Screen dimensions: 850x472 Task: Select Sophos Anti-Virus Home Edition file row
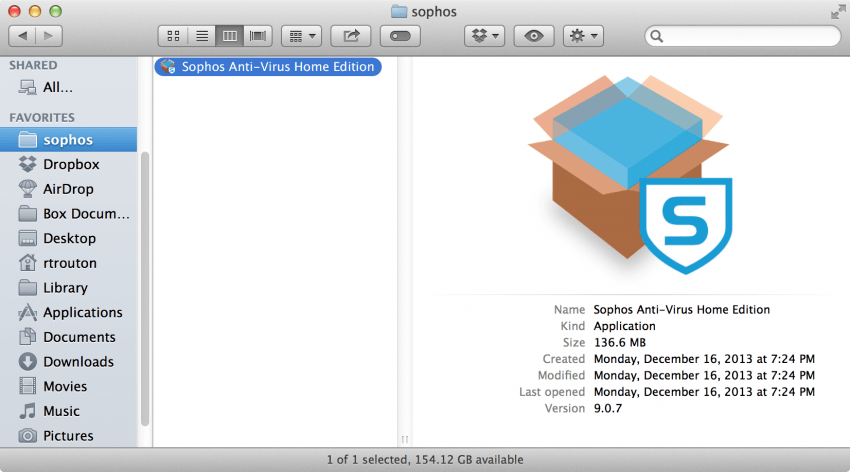(x=268, y=67)
